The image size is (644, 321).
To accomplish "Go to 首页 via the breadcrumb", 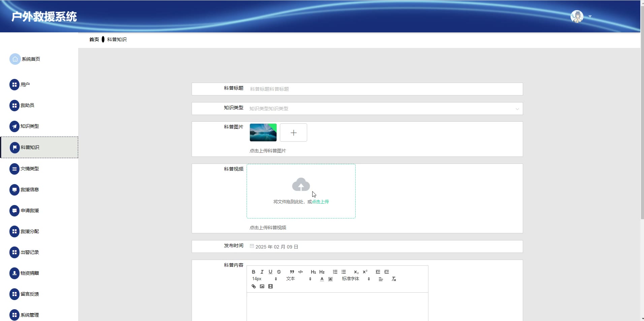I will [x=94, y=39].
